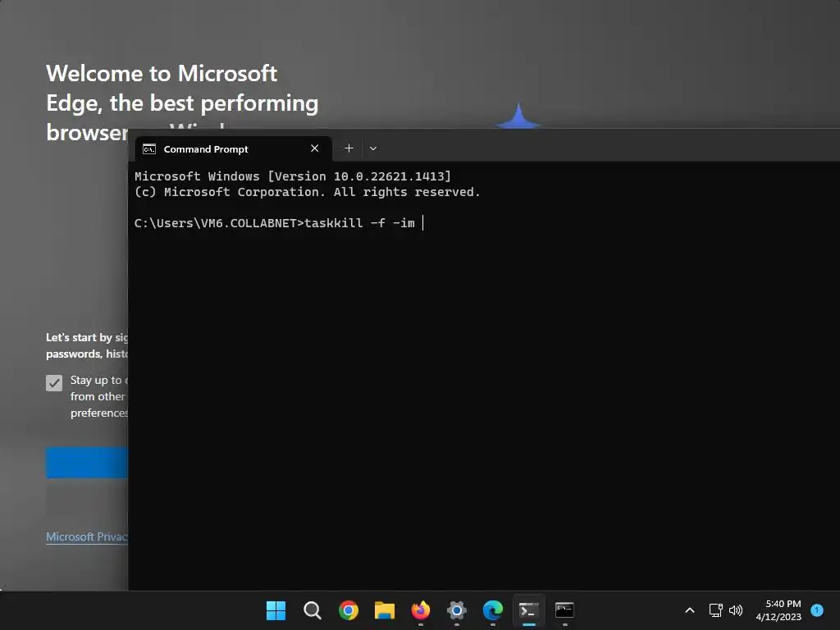The width and height of the screenshot is (840, 630).
Task: Toggle the Stay up to date checkbox in Edge
Action: coord(54,382)
